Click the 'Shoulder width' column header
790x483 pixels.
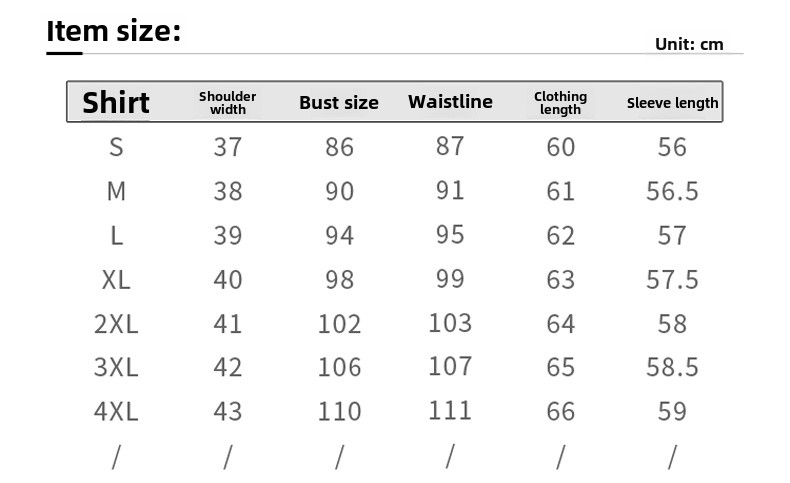(228, 102)
